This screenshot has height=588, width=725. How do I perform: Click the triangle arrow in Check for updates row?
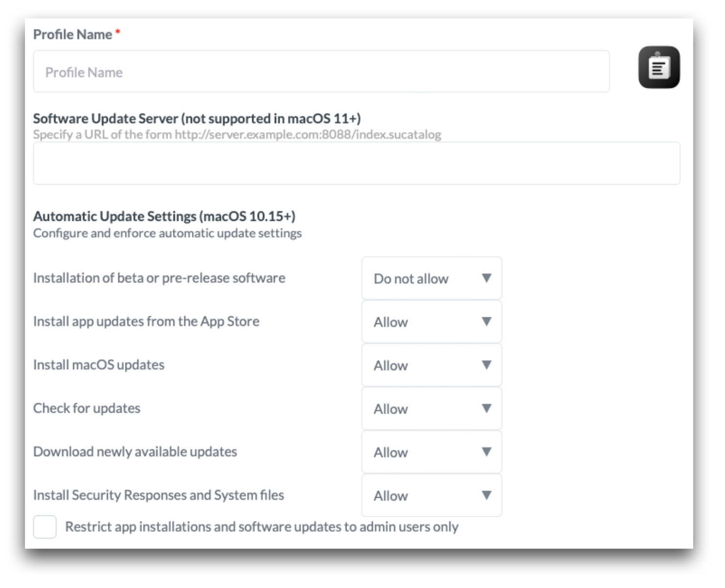[x=486, y=408]
